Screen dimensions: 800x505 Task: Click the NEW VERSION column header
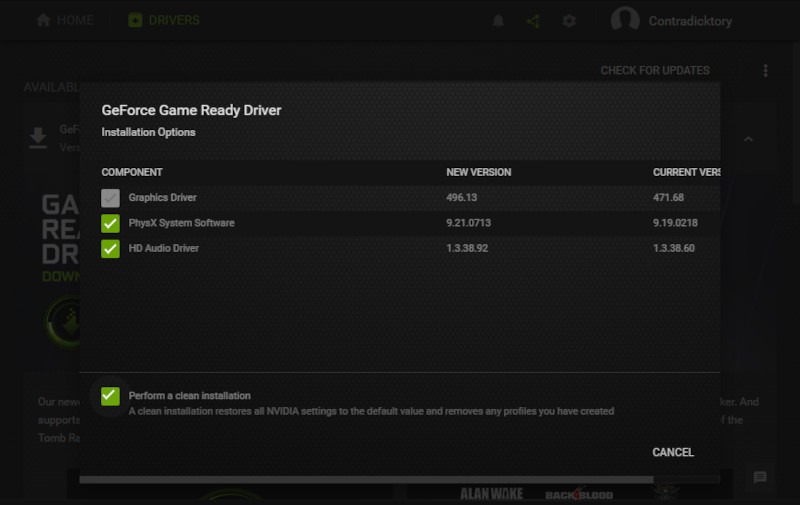tap(478, 172)
